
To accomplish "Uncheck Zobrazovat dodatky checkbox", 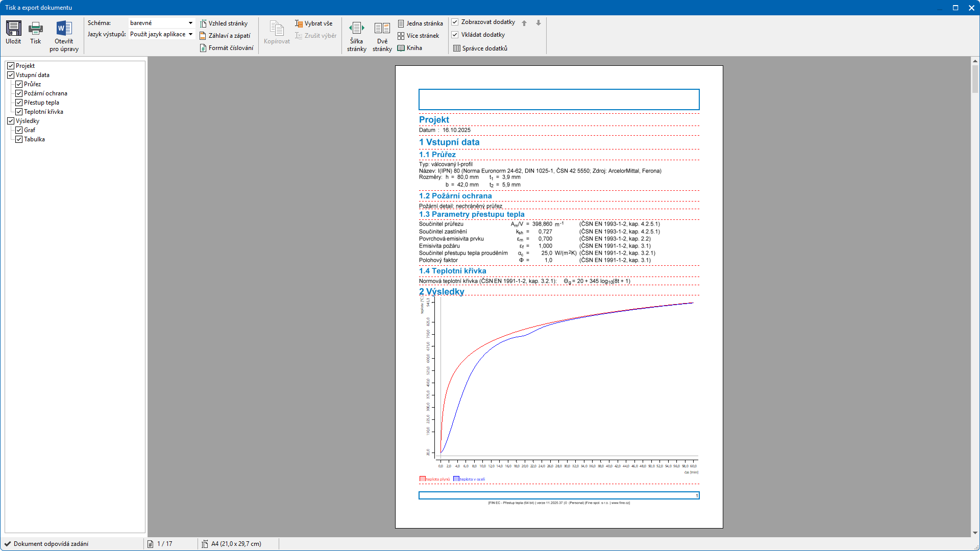I will (455, 22).
